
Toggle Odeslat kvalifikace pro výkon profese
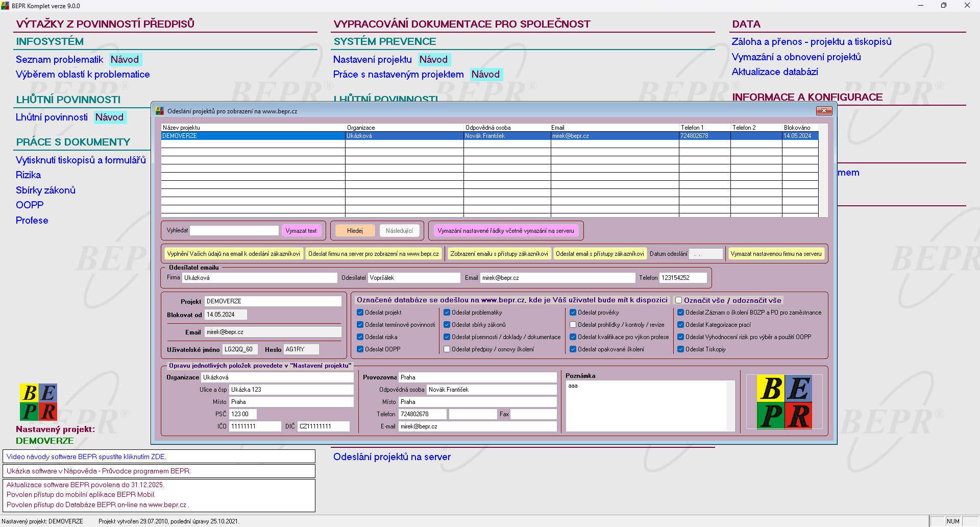[x=573, y=337]
